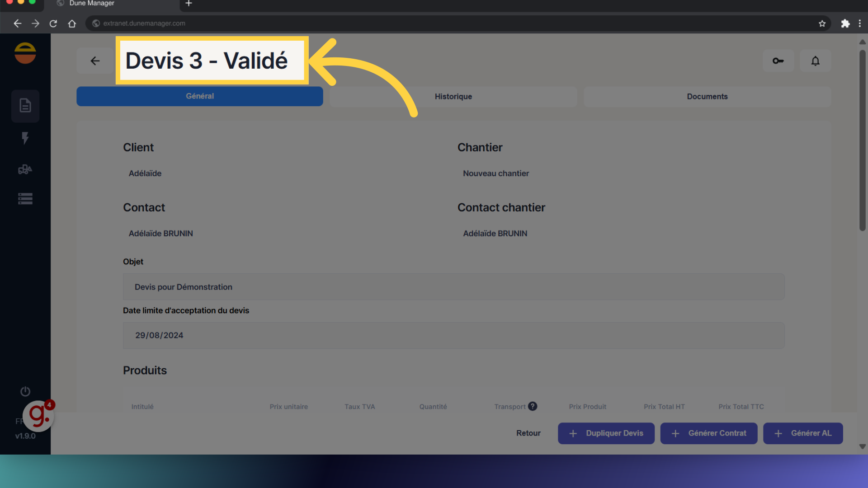Switch to the Documents tab
868x488 pixels.
(x=707, y=96)
